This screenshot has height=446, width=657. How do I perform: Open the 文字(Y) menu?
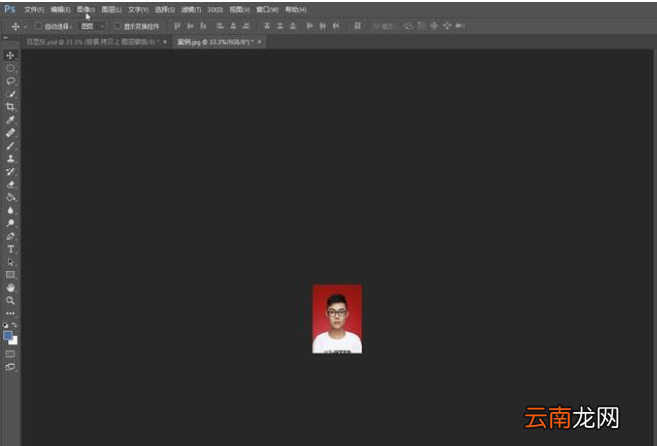(x=138, y=9)
